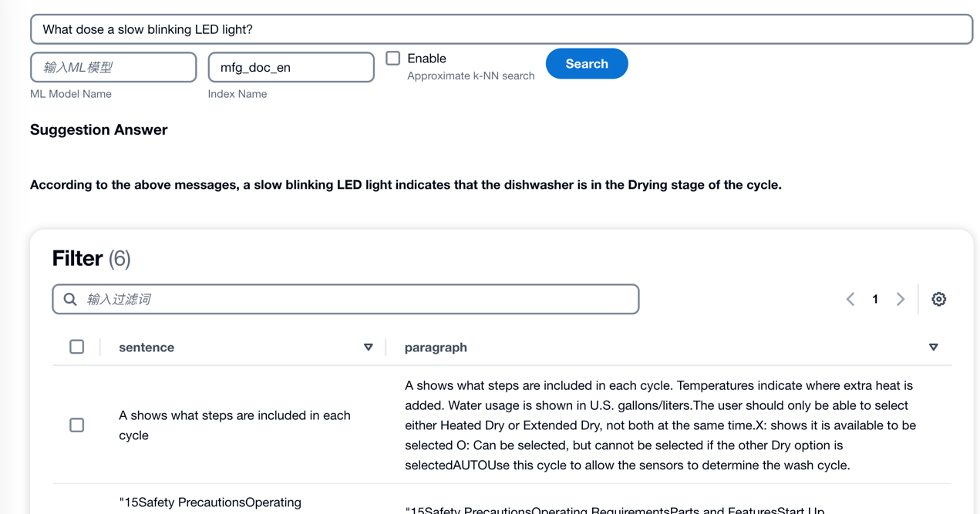The image size is (980, 514).
Task: Open the first result sentence cell
Action: click(x=234, y=425)
